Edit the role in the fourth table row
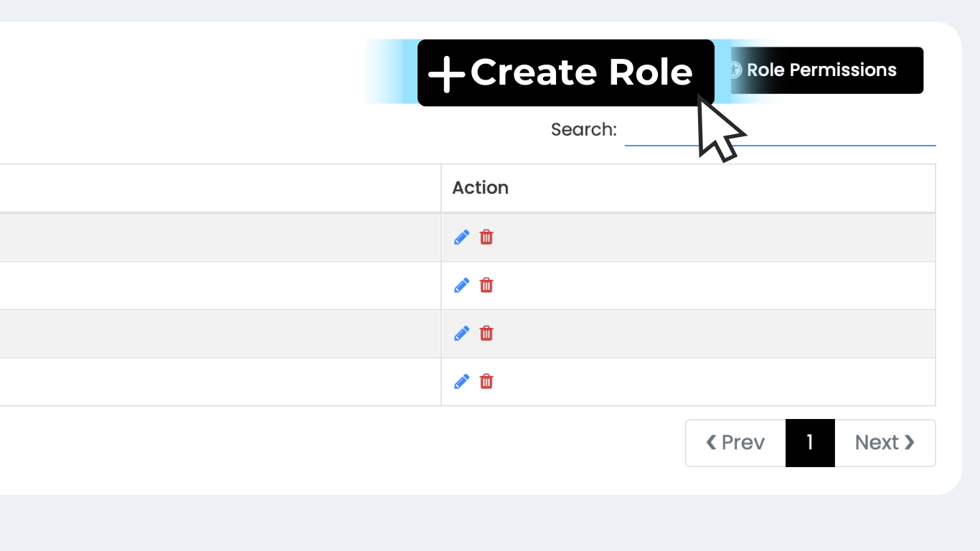980x551 pixels. pos(462,382)
